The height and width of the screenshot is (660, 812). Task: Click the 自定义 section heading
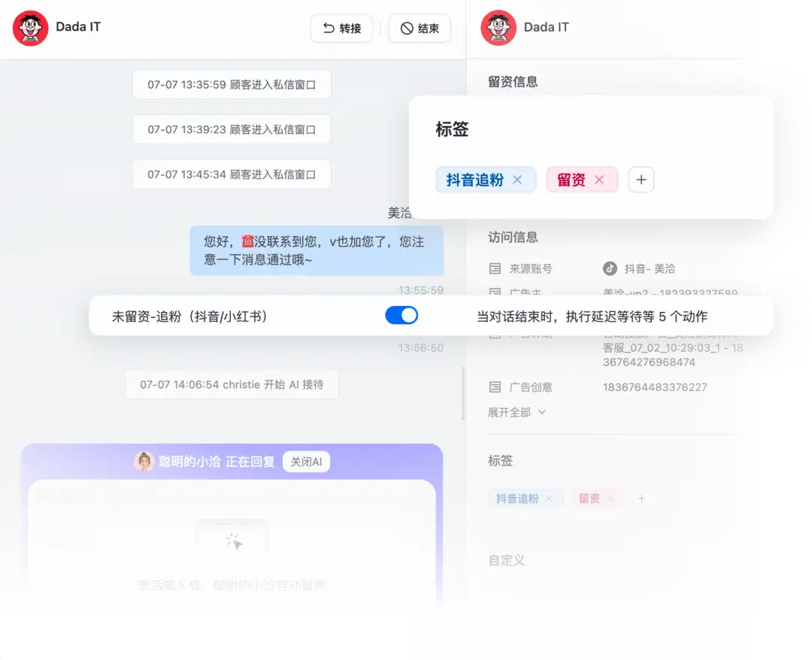click(507, 560)
